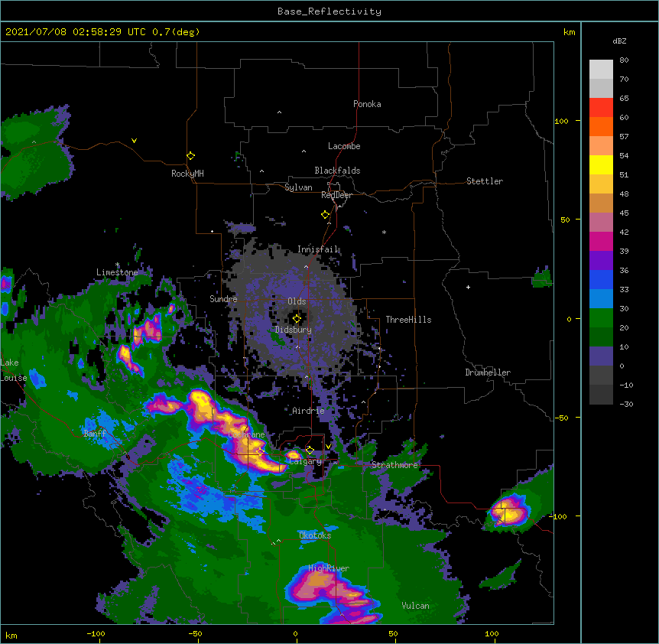Image resolution: width=659 pixels, height=644 pixels.
Task: Click the HighRiver town label
Action: click(329, 568)
